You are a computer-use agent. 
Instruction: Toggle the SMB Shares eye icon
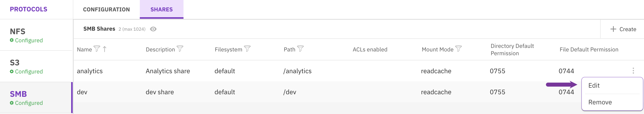click(x=153, y=29)
